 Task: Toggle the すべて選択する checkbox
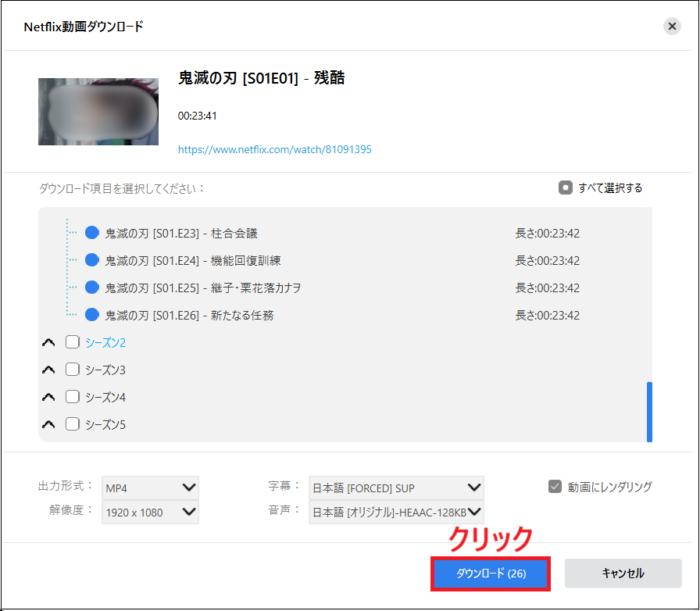(566, 188)
